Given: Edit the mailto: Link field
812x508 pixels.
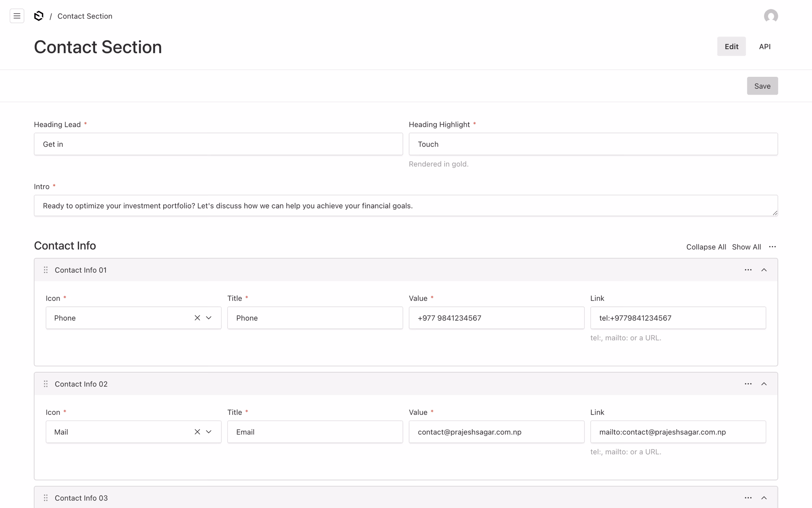Looking at the screenshot, I should coord(678,432).
